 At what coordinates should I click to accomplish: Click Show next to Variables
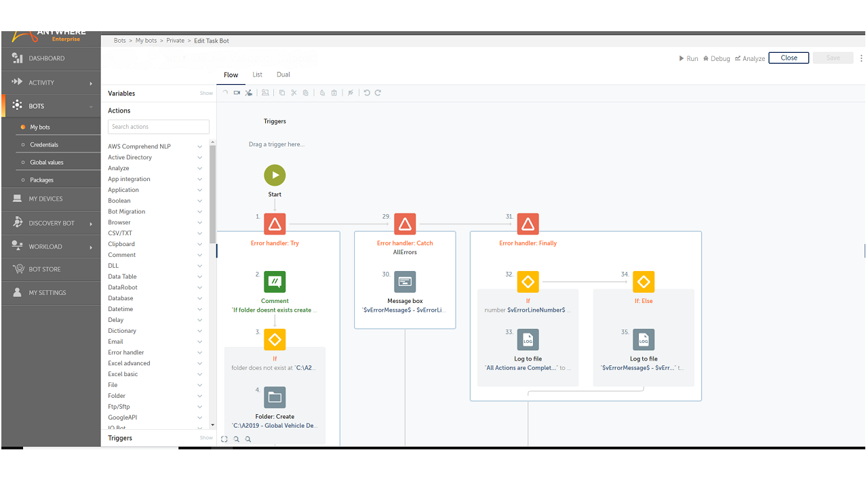point(206,94)
